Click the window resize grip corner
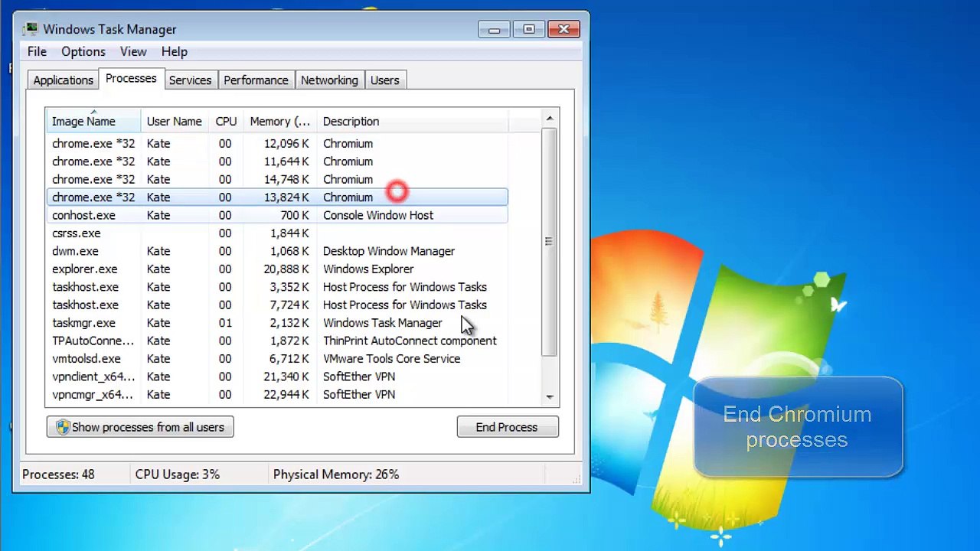 578,479
